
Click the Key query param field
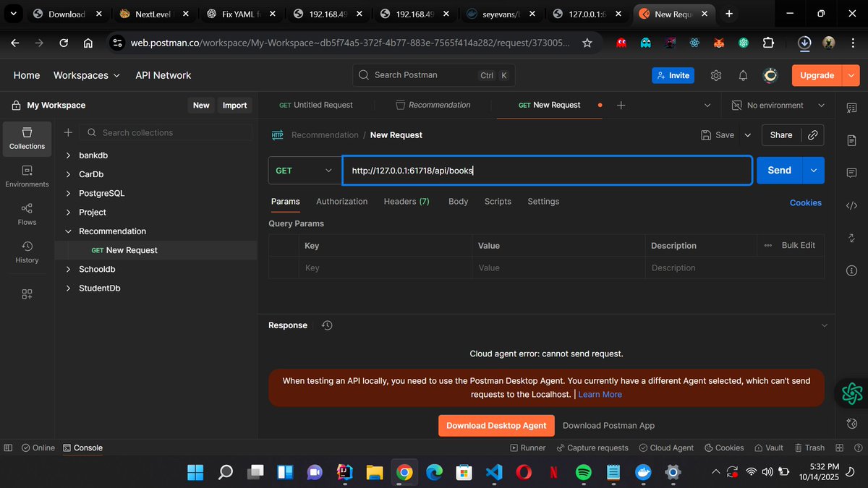(385, 268)
